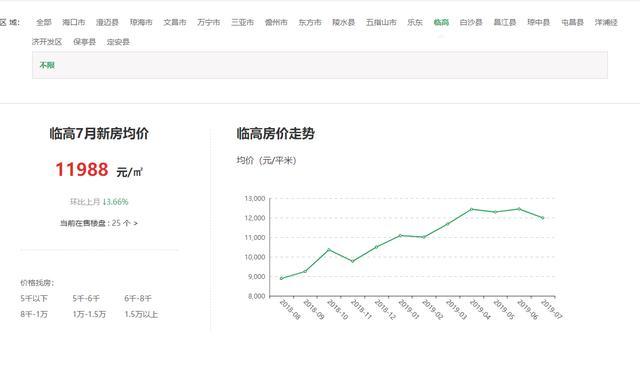This screenshot has height=368, width=640.
Task: Select 定安县 region
Action: 118,42
